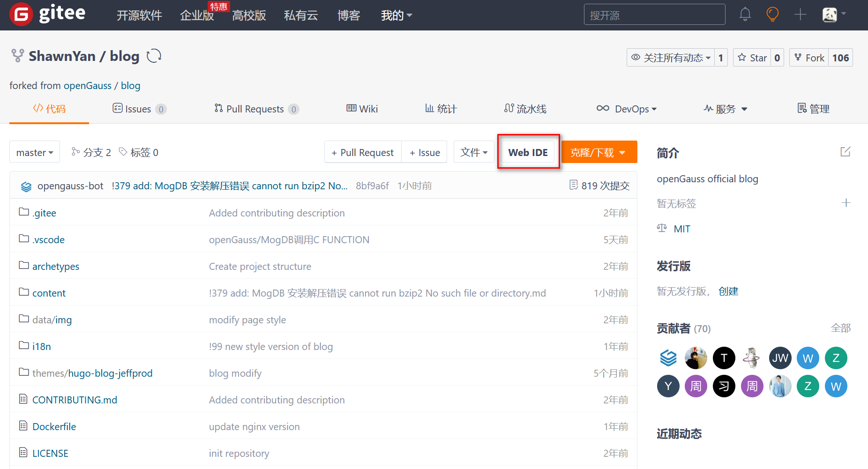868x469 pixels.
Task: Open notifications bell icon
Action: pos(745,15)
